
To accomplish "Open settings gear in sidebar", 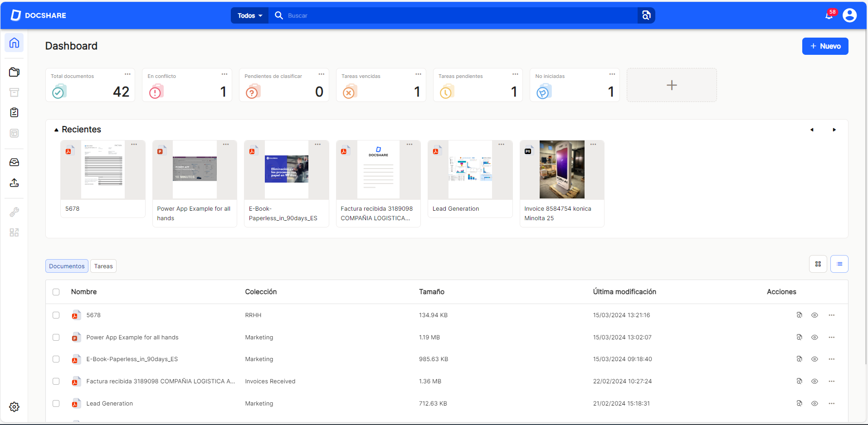I will 14,407.
